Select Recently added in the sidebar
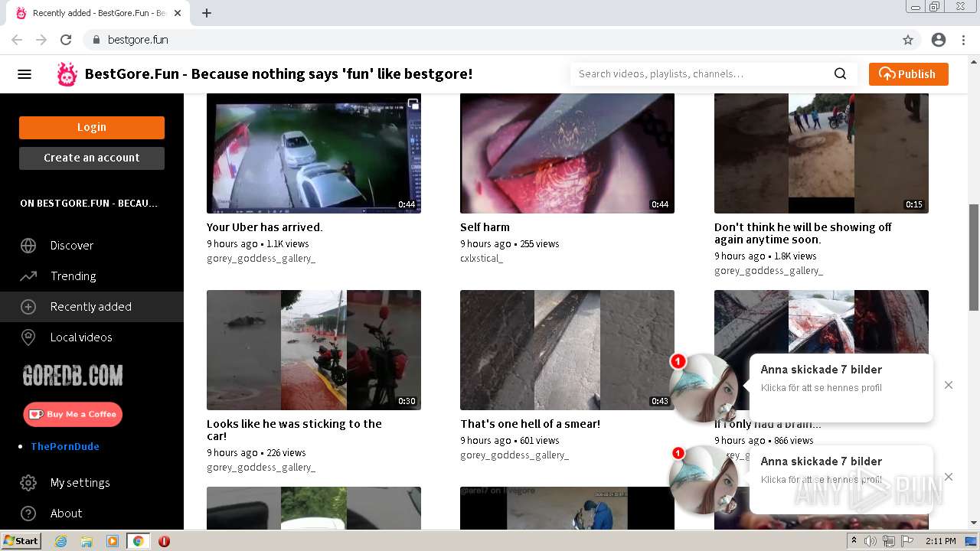The width and height of the screenshot is (980, 551). (x=92, y=307)
